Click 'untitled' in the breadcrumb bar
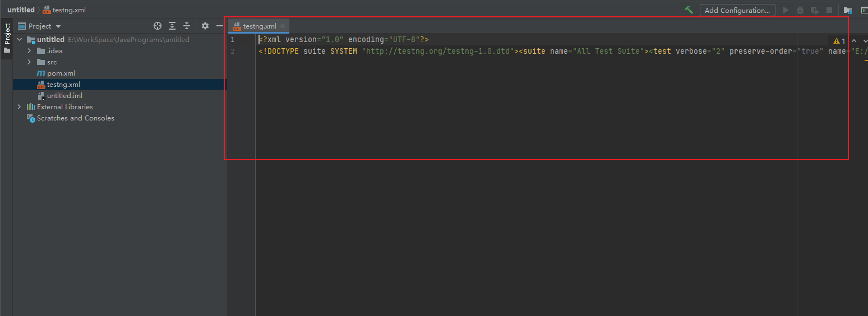This screenshot has height=316, width=868. [21, 10]
